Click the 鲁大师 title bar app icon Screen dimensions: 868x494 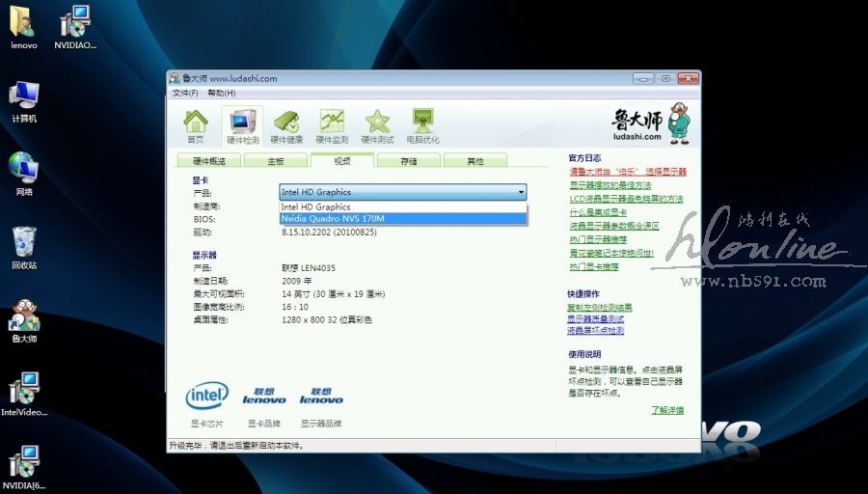pyautogui.click(x=175, y=79)
